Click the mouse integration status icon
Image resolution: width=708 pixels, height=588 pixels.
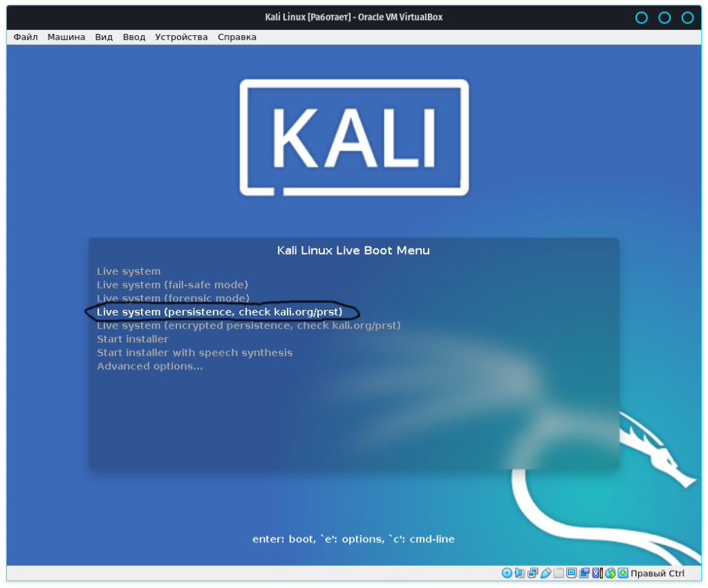pos(610,573)
